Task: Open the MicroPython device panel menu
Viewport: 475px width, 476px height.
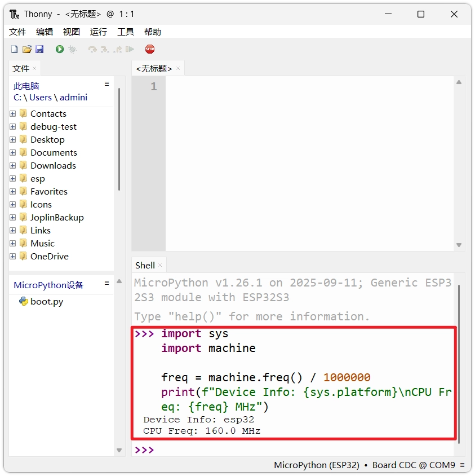Action: click(106, 283)
